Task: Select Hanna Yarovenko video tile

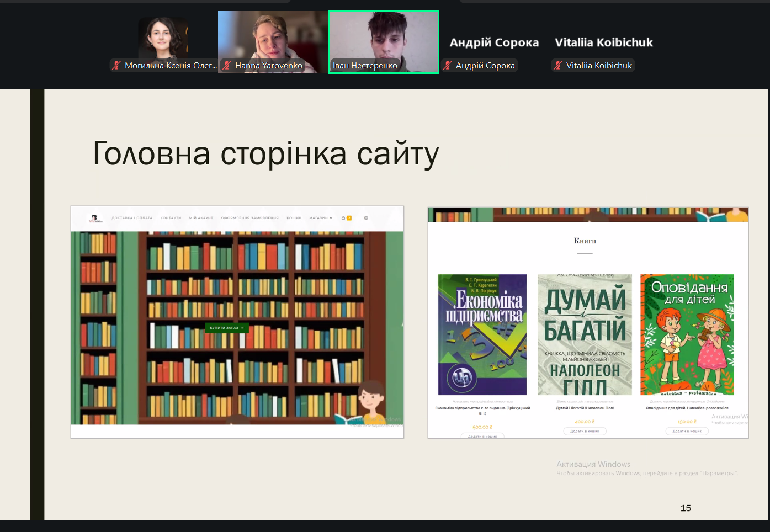Action: click(273, 42)
